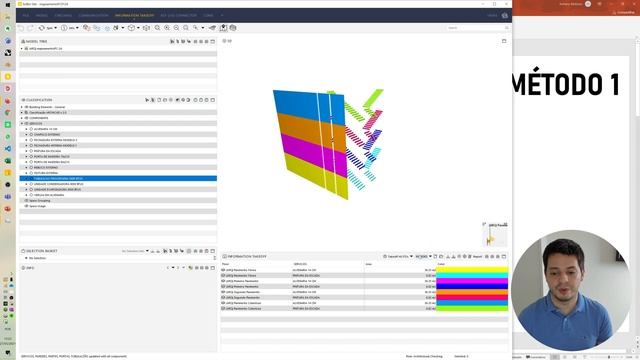Click the search field in the toolbar
This screenshot has height=360, width=640.
pos(478,28)
